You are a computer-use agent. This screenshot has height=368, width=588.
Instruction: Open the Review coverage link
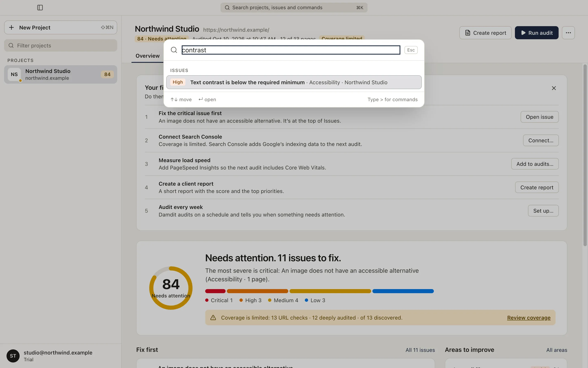pyautogui.click(x=529, y=318)
